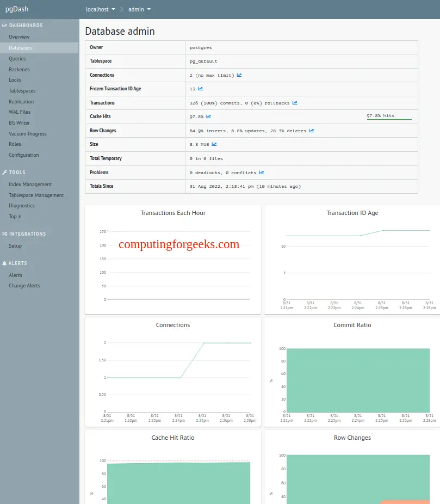Click the Row Changes chart
440x504 pixels.
click(x=352, y=468)
